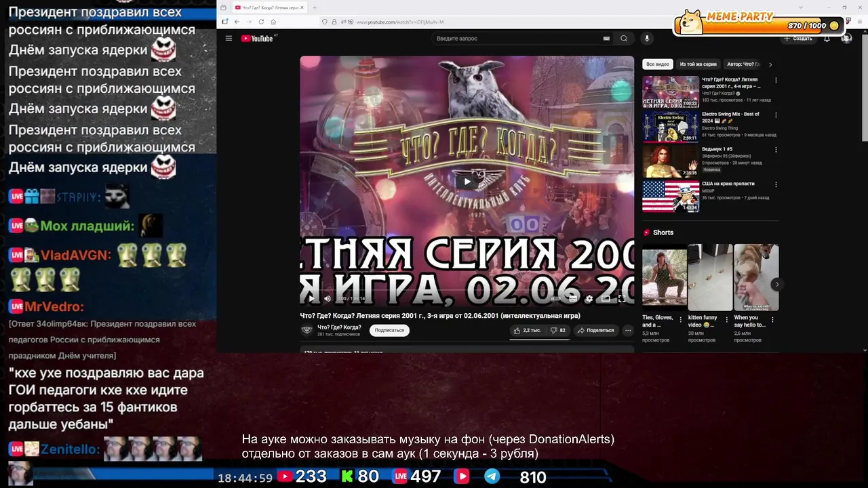Click the page vertical scrollbar thumb
The width and height of the screenshot is (868, 488).
pos(864,87)
